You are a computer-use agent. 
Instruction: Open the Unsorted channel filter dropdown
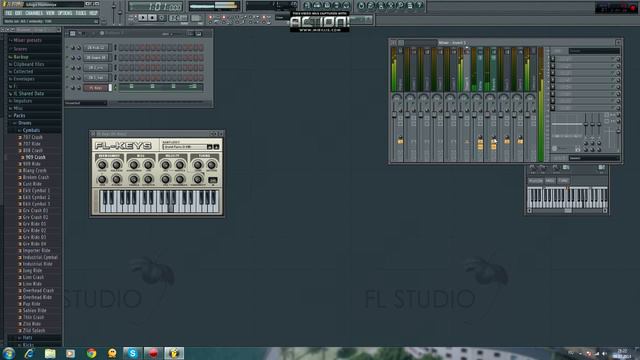tap(86, 103)
